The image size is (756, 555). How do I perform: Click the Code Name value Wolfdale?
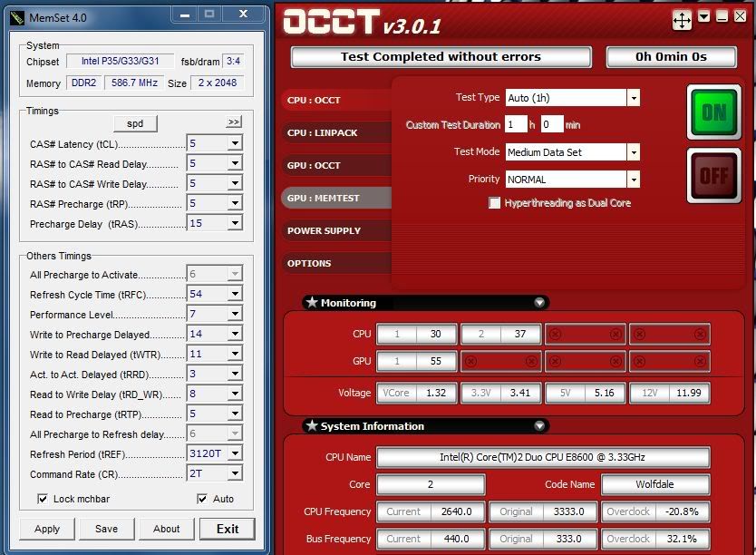tap(655, 484)
